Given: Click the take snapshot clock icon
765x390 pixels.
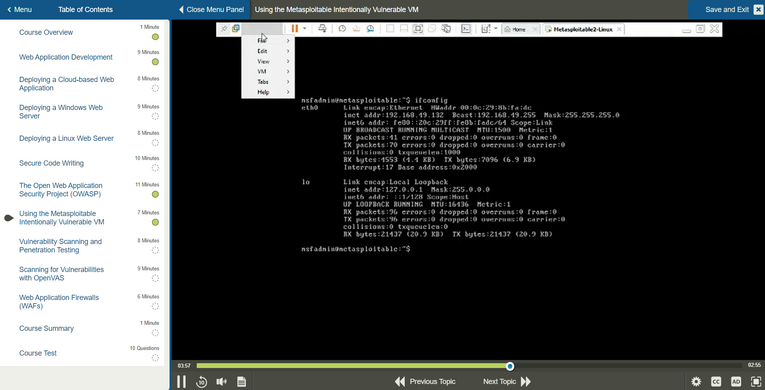Looking at the screenshot, I should pos(342,29).
